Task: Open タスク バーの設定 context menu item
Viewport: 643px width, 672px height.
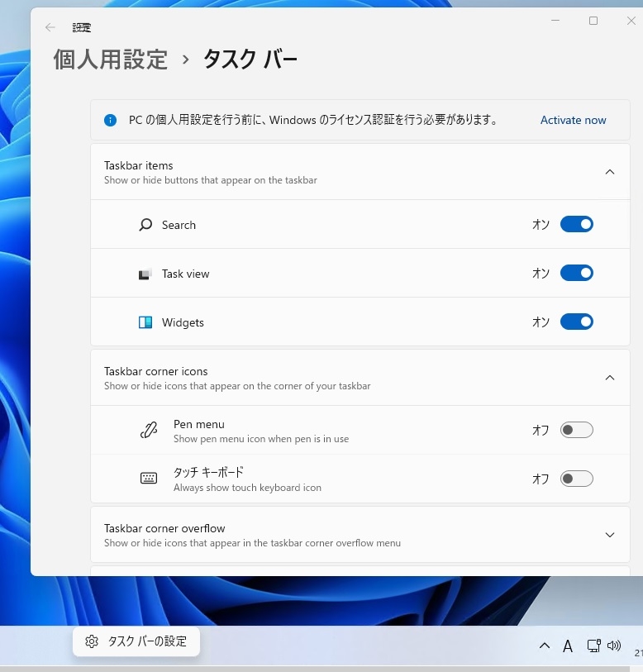Action: pos(136,641)
